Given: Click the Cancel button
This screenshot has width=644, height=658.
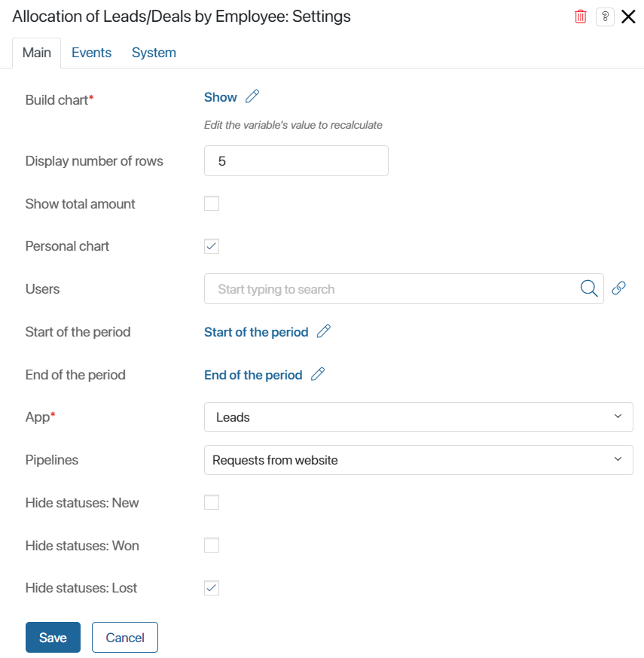Looking at the screenshot, I should pyautogui.click(x=125, y=638).
